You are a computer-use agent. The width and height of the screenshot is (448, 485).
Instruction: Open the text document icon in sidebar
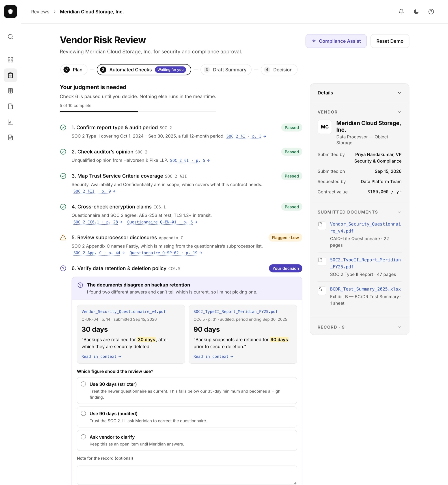point(11,137)
